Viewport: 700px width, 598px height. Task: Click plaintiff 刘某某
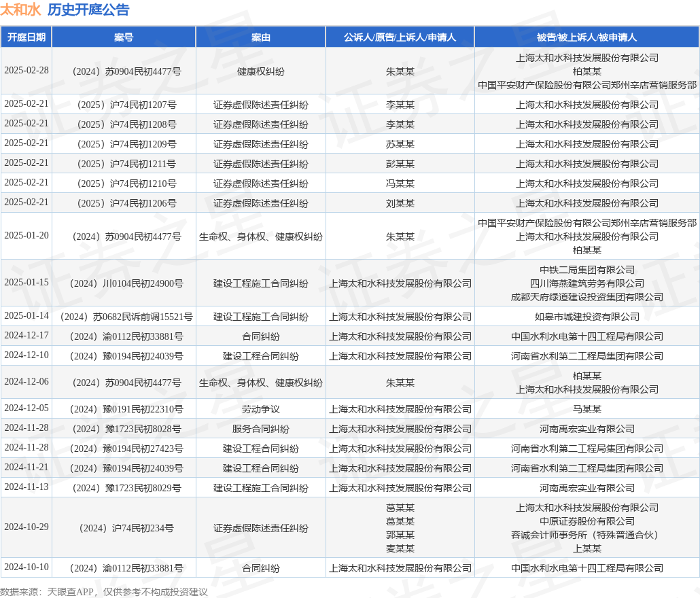(400, 203)
